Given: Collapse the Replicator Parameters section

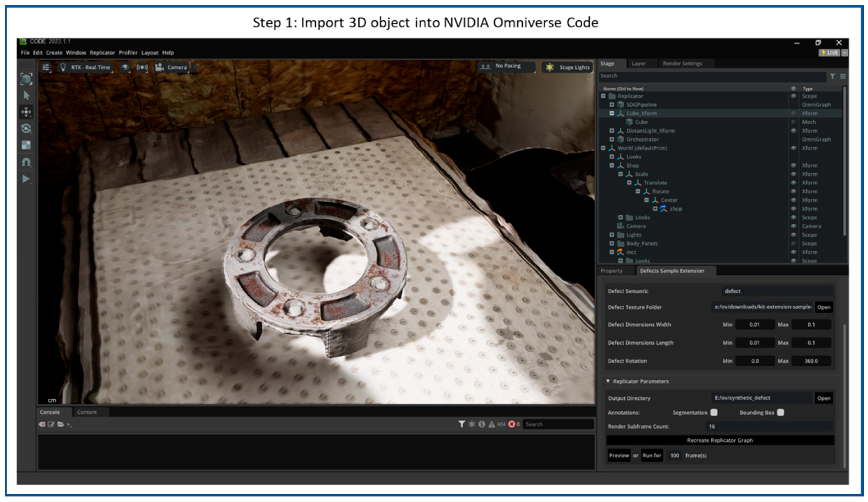Looking at the screenshot, I should point(608,381).
